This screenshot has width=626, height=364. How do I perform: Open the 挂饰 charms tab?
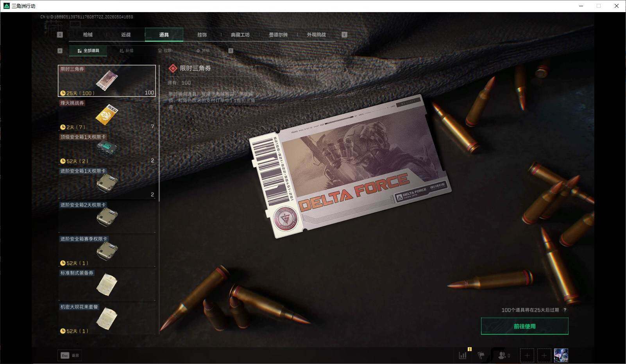coord(202,35)
